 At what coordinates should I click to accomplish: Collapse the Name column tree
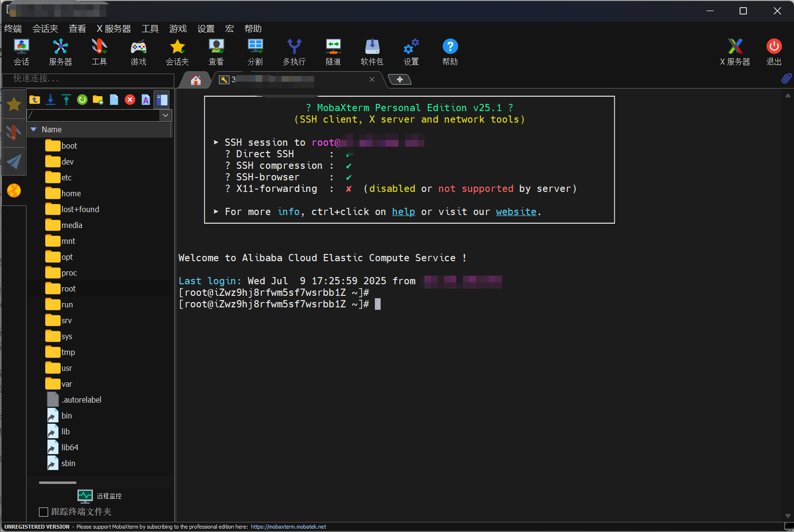coord(34,129)
